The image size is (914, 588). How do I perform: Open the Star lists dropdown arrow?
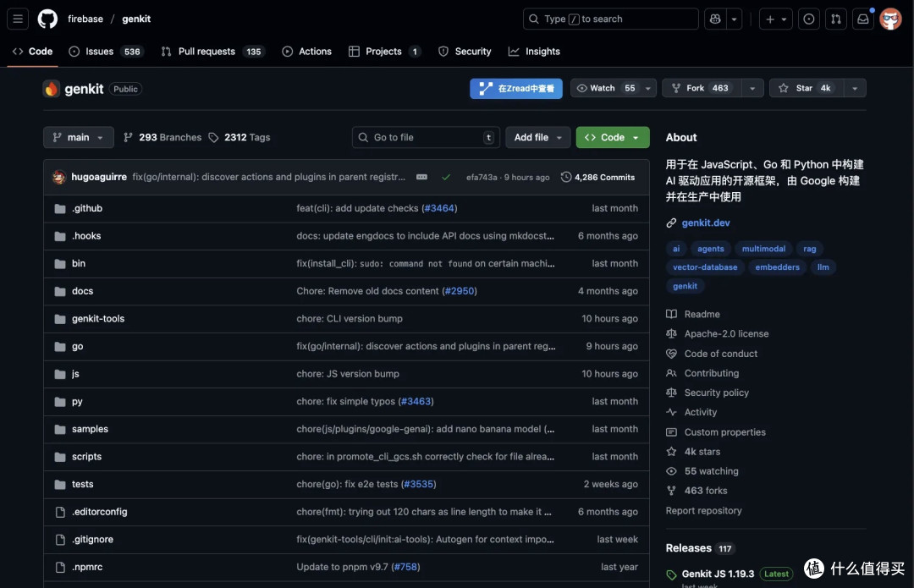855,88
